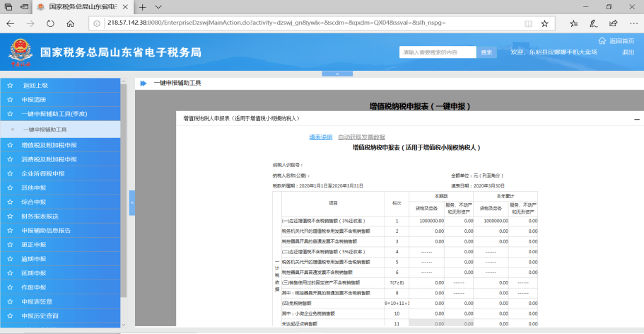The width and height of the screenshot is (644, 334).
Task: Open 综合申报 in the sidebar
Action: [60, 202]
